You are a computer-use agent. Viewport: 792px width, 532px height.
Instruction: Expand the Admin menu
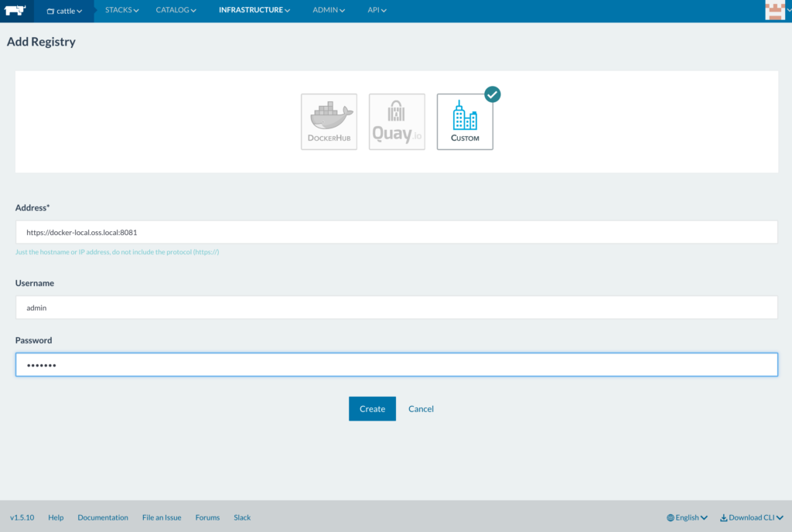(329, 10)
